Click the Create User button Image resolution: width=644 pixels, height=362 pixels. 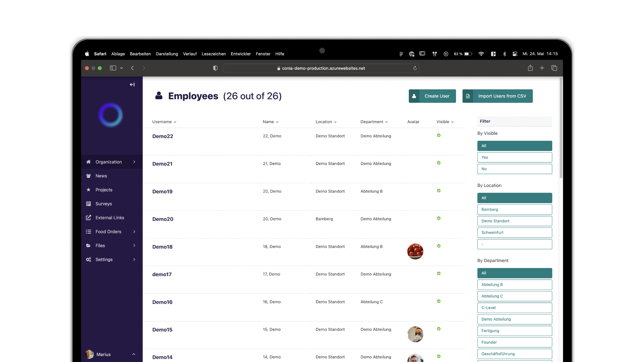pyautogui.click(x=432, y=96)
